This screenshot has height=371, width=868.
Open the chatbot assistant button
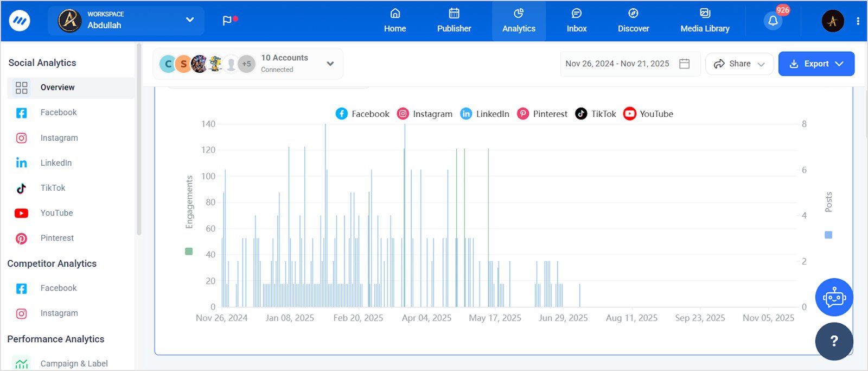tap(834, 297)
